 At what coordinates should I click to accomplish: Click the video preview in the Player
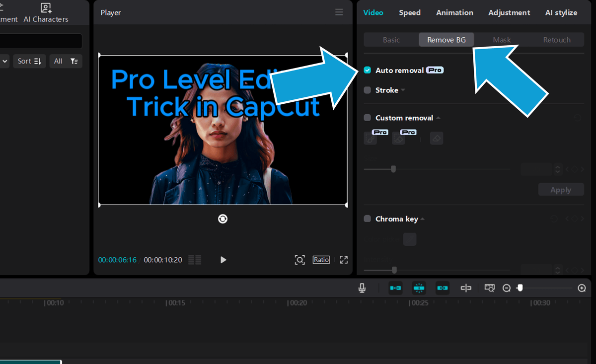tap(223, 130)
